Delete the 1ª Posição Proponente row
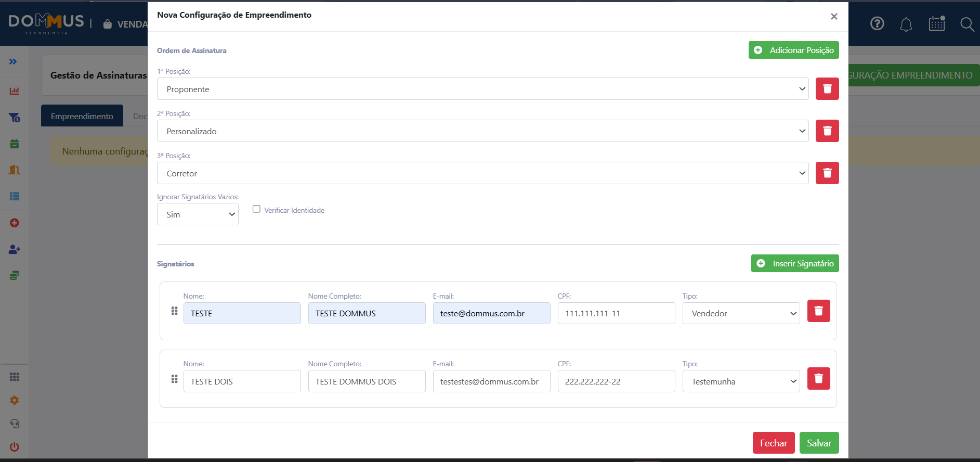Image resolution: width=980 pixels, height=462 pixels. (x=827, y=88)
